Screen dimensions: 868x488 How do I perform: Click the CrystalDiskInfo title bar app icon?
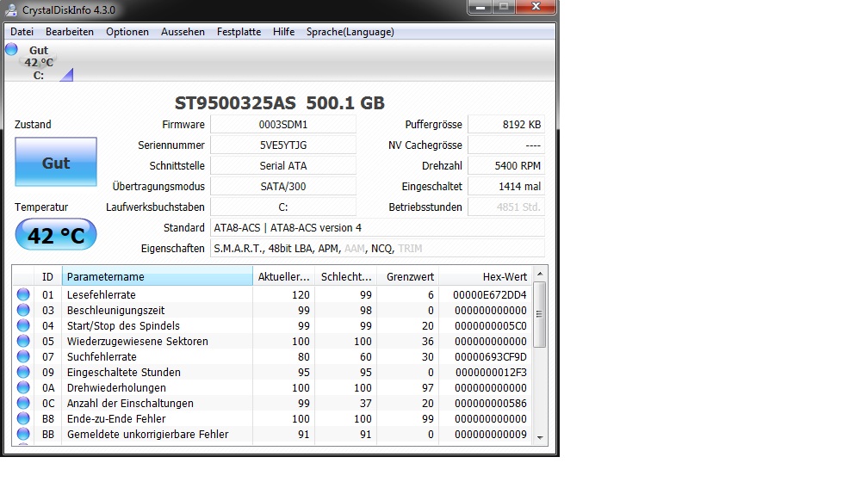(x=11, y=9)
